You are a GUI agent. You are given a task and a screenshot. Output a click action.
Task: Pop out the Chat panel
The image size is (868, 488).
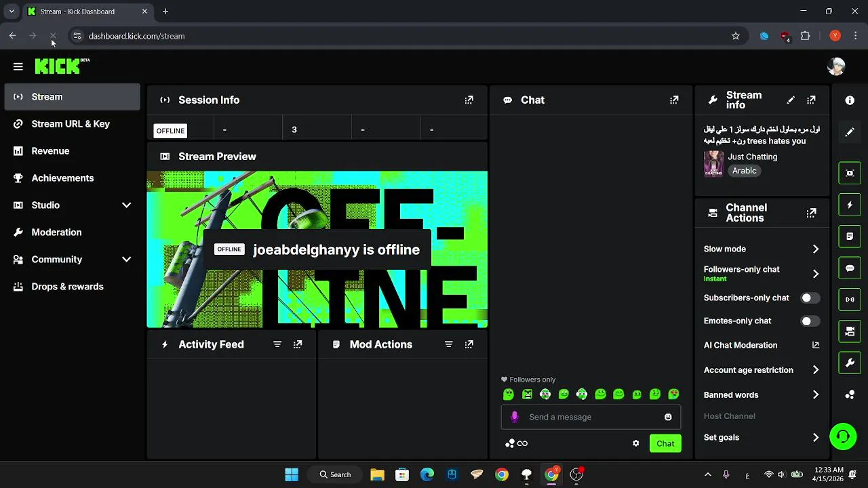[x=674, y=100]
